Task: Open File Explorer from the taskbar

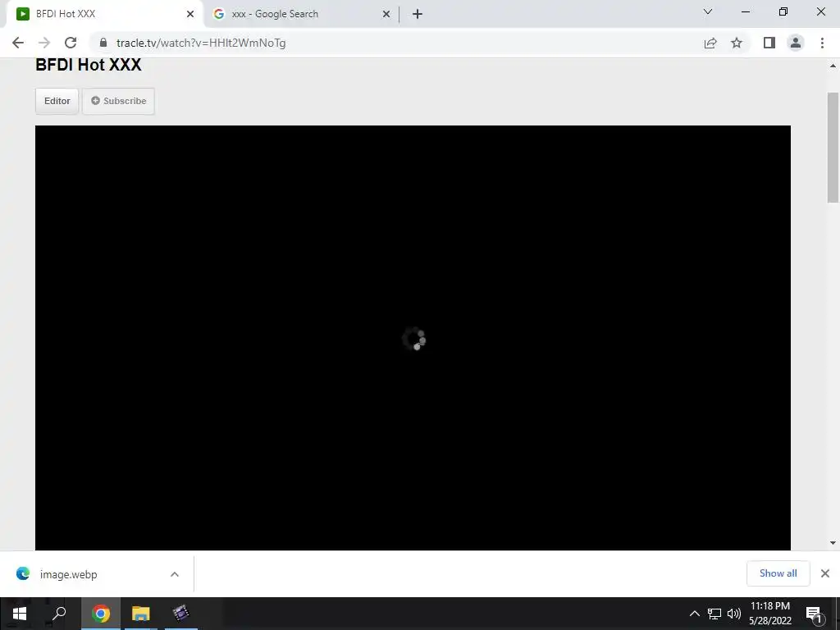Action: [x=141, y=614]
